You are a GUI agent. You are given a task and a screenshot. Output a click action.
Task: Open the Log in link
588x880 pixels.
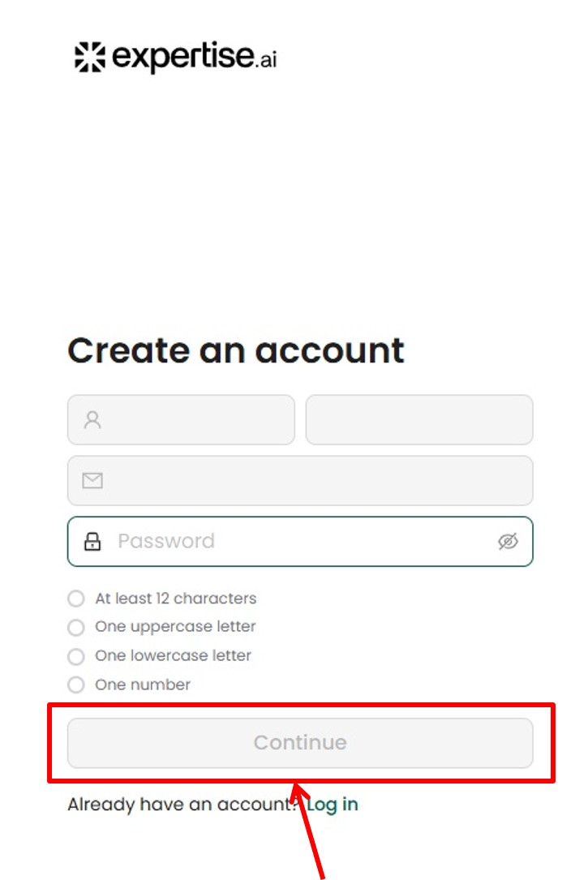(333, 805)
